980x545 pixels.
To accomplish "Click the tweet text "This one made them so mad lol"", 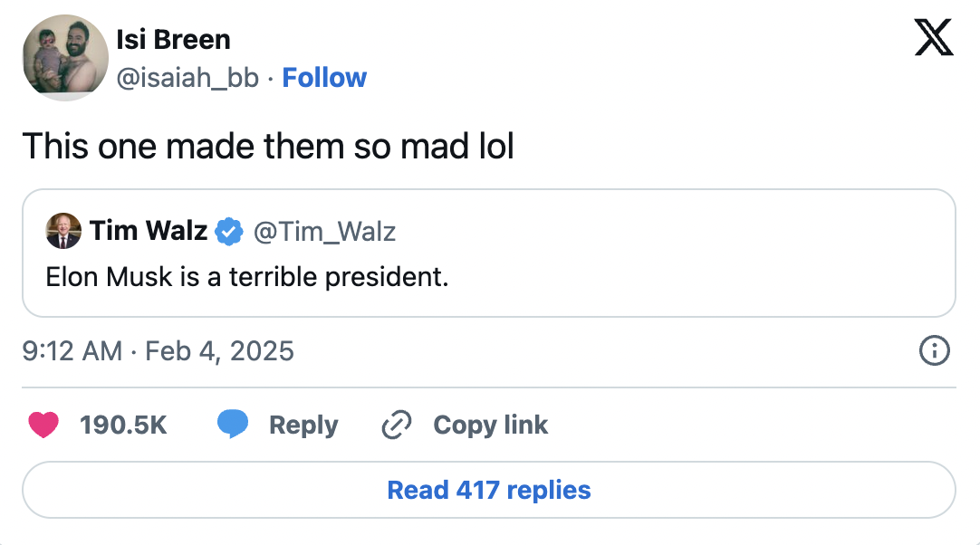I will click(x=268, y=146).
